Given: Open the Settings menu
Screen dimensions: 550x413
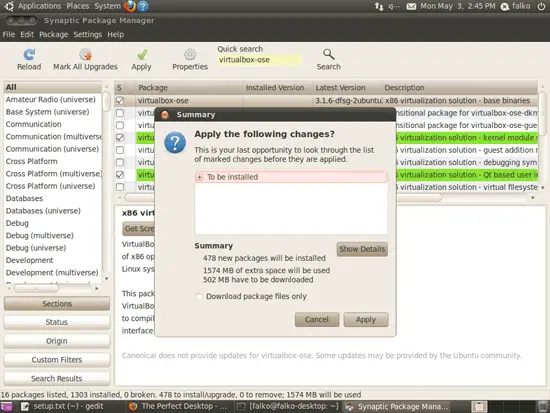Looking at the screenshot, I should [x=87, y=34].
